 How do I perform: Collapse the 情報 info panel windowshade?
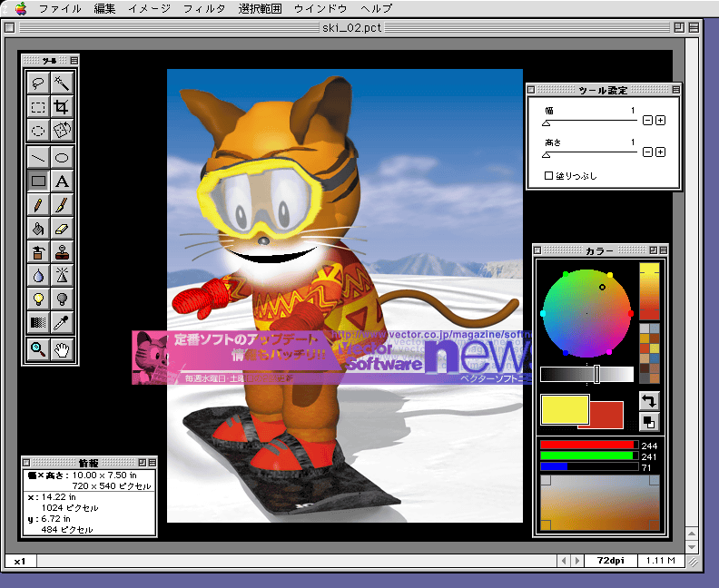153,463
